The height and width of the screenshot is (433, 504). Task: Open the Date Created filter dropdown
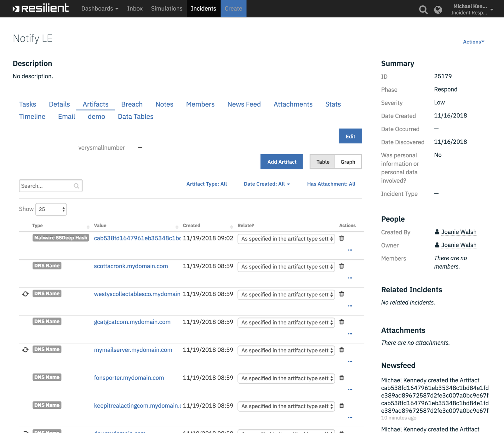(266, 184)
